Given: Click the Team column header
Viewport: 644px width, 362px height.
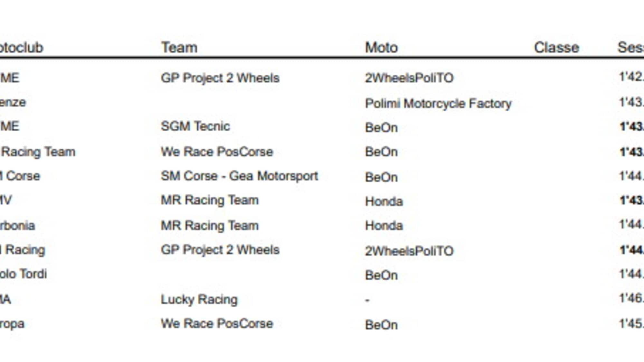Looking at the screenshot, I should [179, 48].
